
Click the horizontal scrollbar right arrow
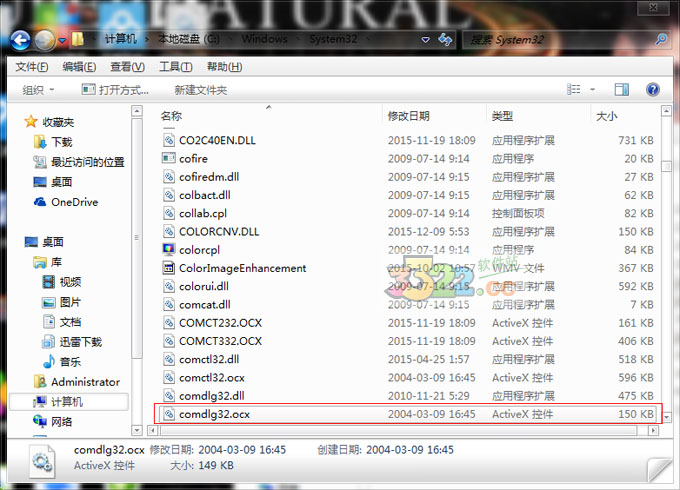coord(654,431)
